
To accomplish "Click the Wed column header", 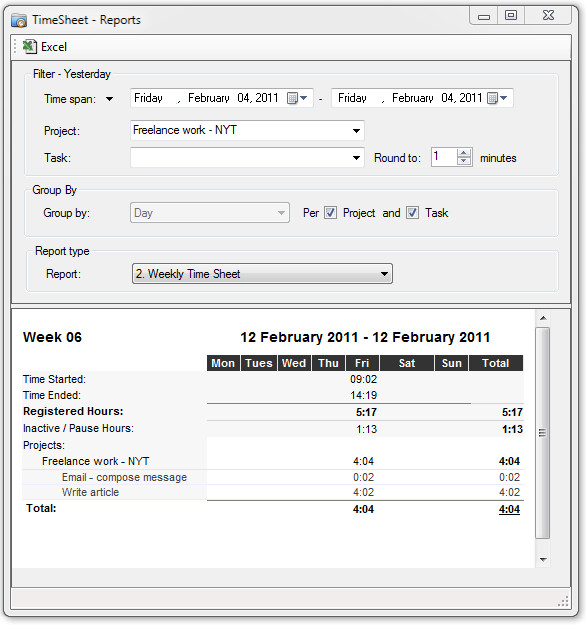I will coord(294,363).
